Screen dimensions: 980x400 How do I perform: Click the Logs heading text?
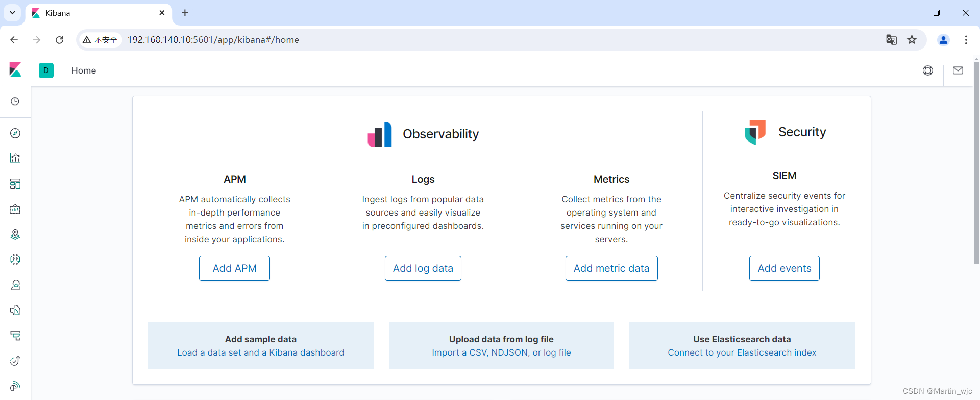coord(423,179)
